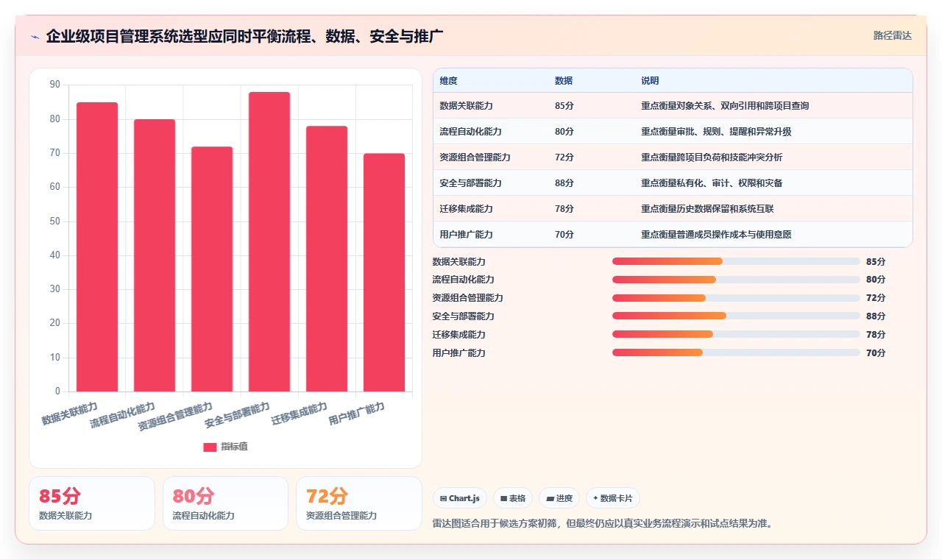This screenshot has height=560, width=942.
Task: Click 重点衡量对象关系、双向引用和跨项目查询 description
Action: 725,106
